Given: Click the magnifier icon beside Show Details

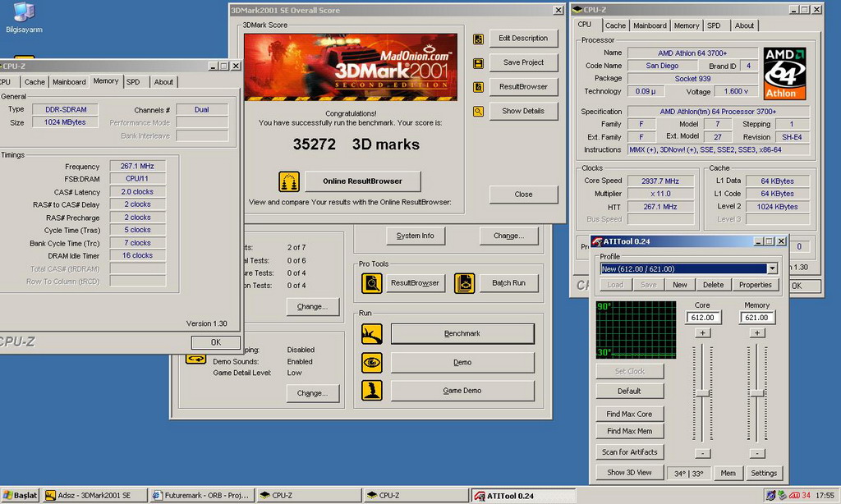Looking at the screenshot, I should pyautogui.click(x=479, y=111).
